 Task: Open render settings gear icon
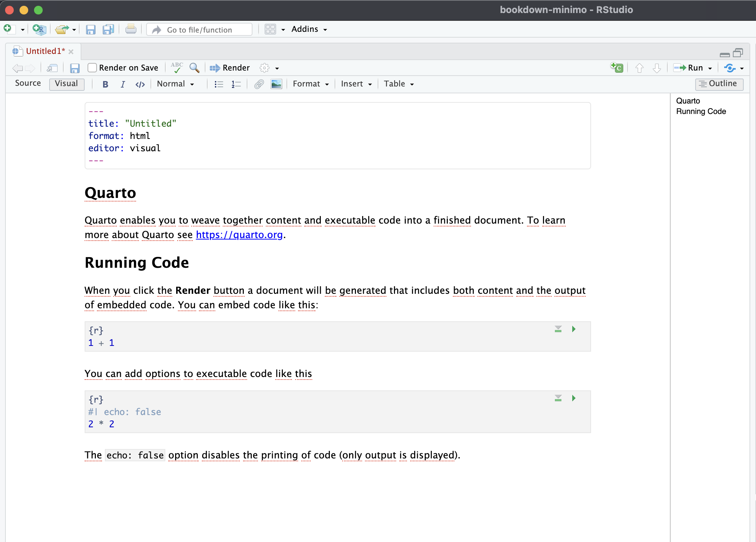tap(264, 68)
